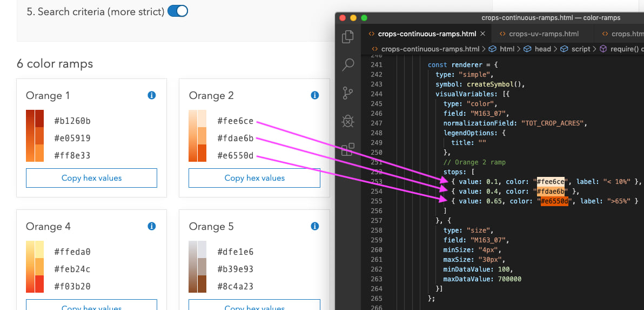Screen dimensions: 644x310
Task: Click the Orange 1 color ramp swatch
Action: pyautogui.click(x=35, y=136)
